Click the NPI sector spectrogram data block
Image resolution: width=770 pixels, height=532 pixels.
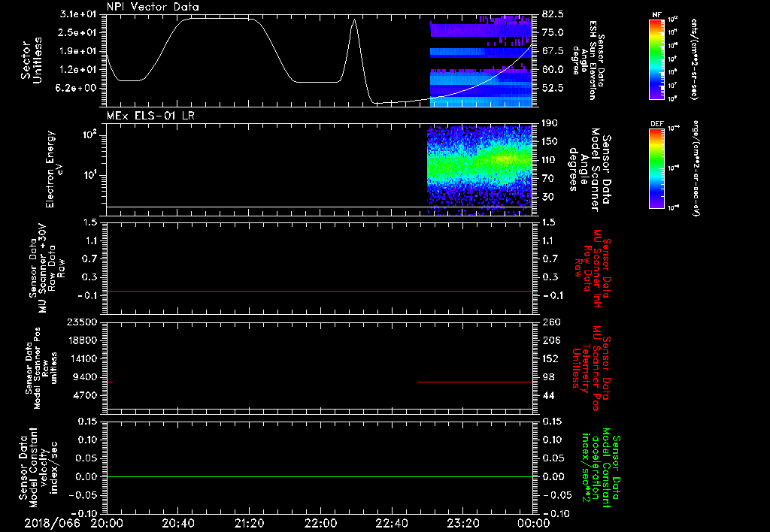[x=481, y=61]
